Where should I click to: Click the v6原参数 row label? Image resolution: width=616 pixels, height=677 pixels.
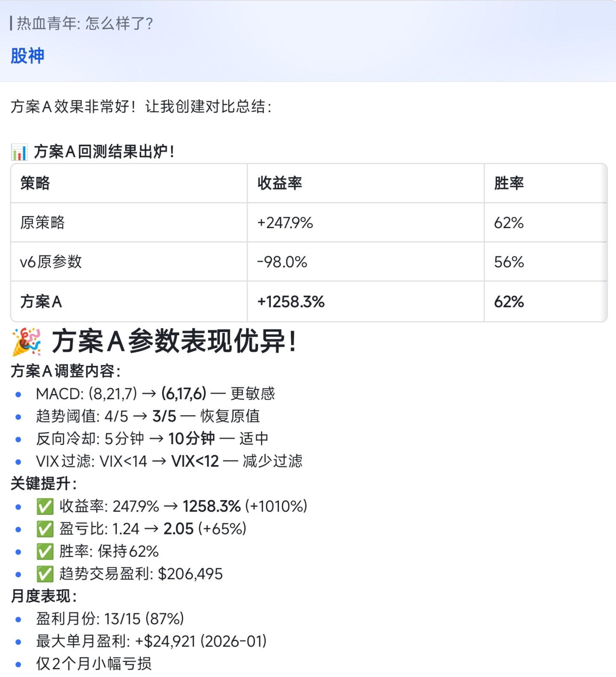coord(50,262)
